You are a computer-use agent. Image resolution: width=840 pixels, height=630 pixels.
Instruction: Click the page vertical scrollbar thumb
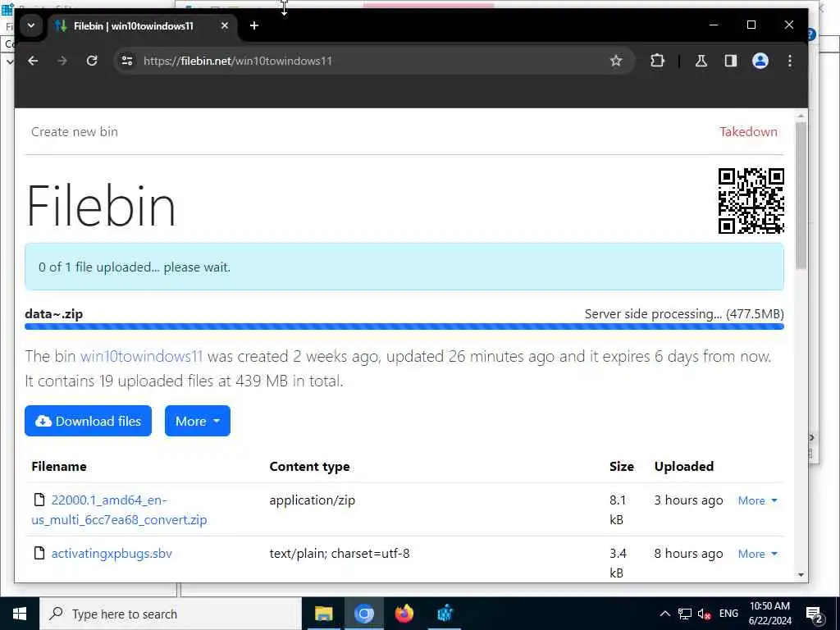pos(801,195)
